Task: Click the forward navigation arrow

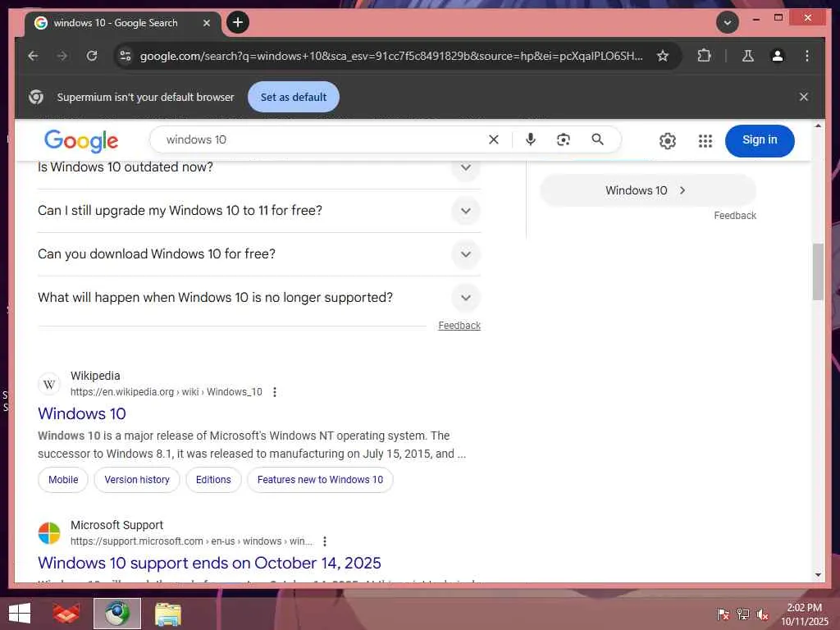Action: (x=62, y=56)
